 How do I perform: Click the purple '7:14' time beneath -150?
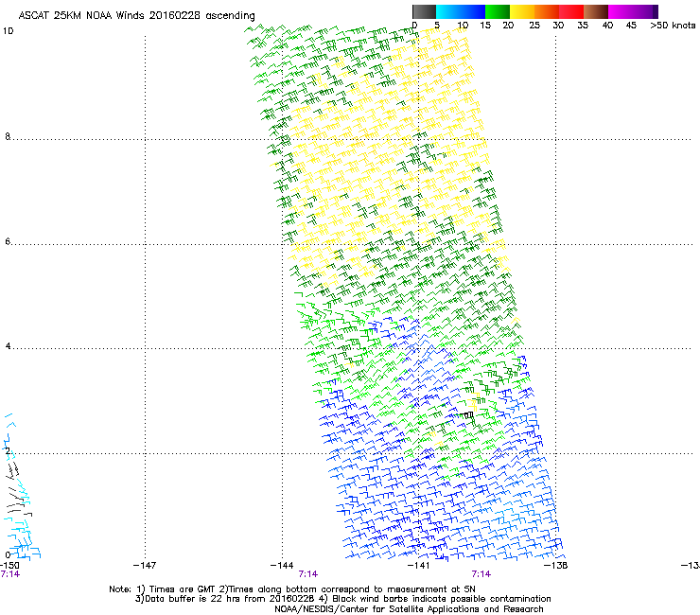point(9,574)
